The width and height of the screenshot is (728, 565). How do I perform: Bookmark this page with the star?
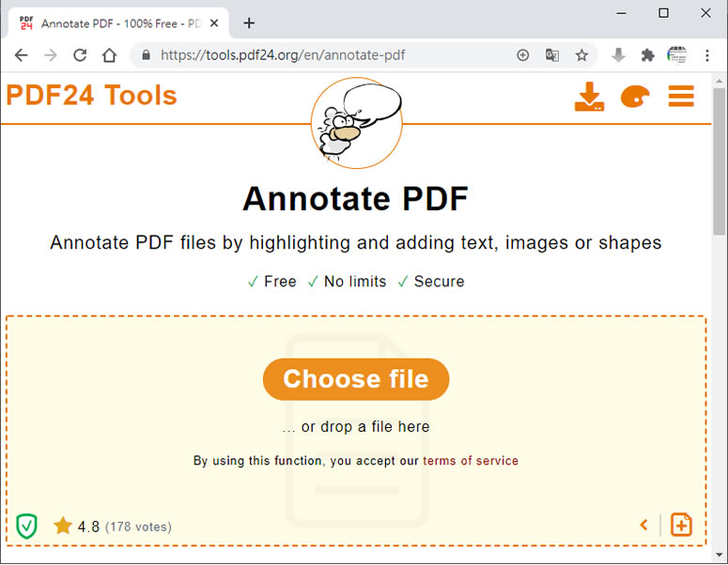pyautogui.click(x=581, y=55)
